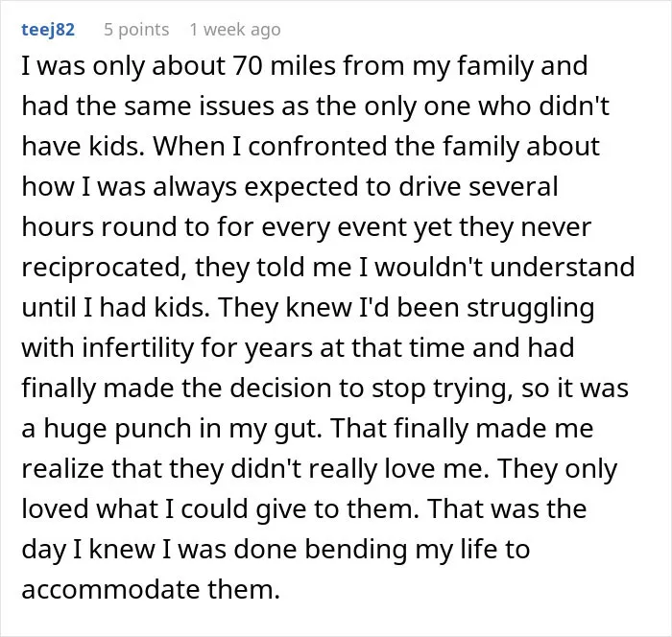Click the word 'trying' in the comment
This screenshot has width=672, height=637.
point(473,389)
